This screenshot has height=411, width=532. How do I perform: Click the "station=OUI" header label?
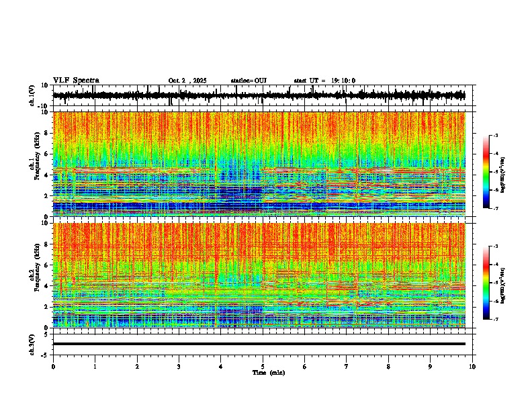(249, 81)
